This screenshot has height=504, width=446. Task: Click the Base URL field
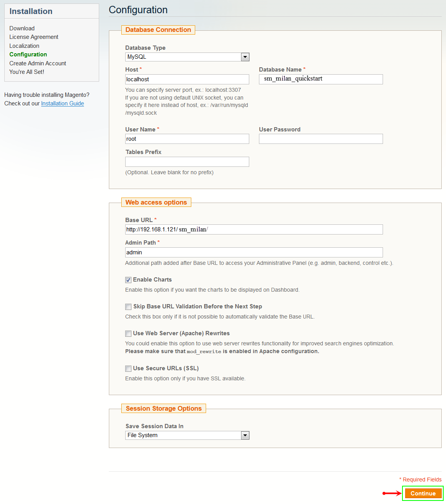click(x=254, y=229)
